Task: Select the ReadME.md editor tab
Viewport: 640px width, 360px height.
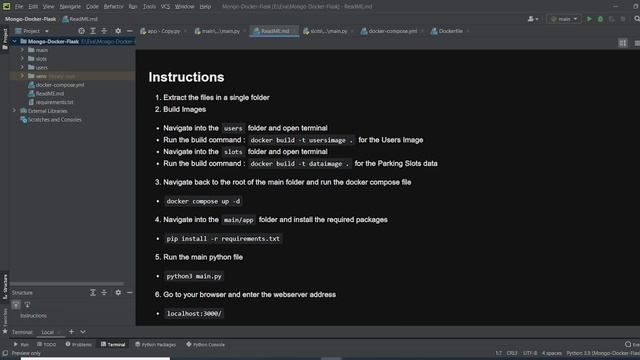Action: [274, 31]
